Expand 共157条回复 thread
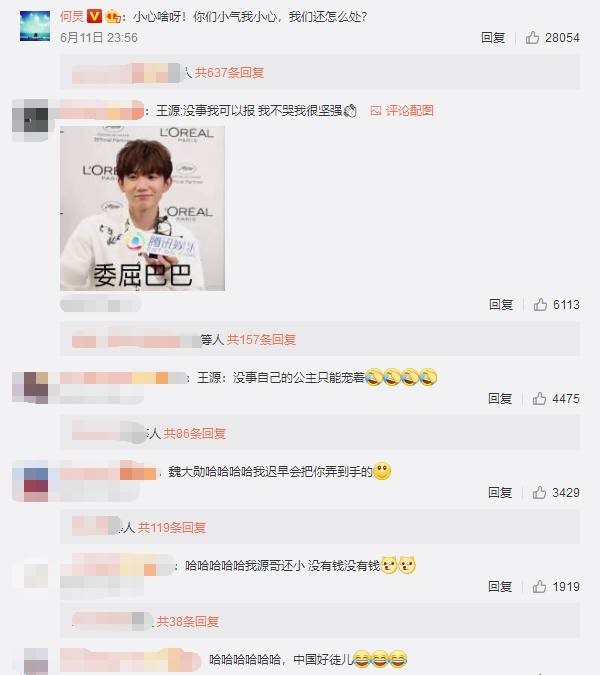Screen dimensions: 600x675 tap(261, 340)
